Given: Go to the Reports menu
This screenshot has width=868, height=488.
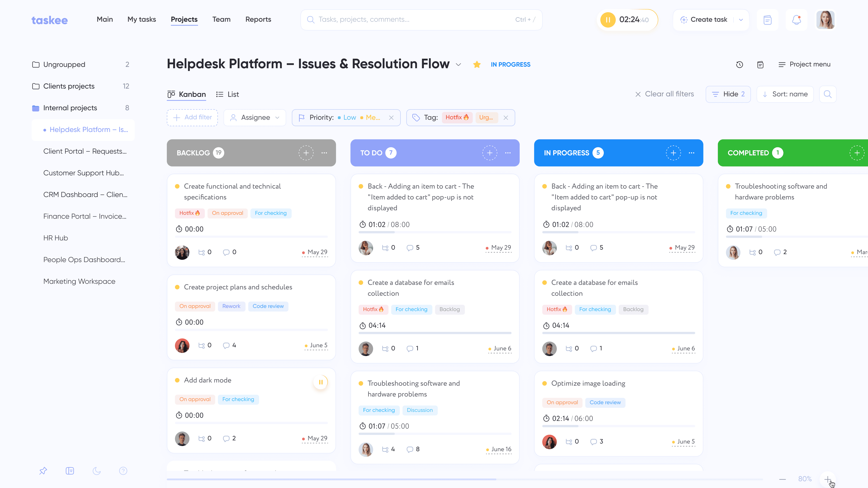Looking at the screenshot, I should click(x=258, y=19).
